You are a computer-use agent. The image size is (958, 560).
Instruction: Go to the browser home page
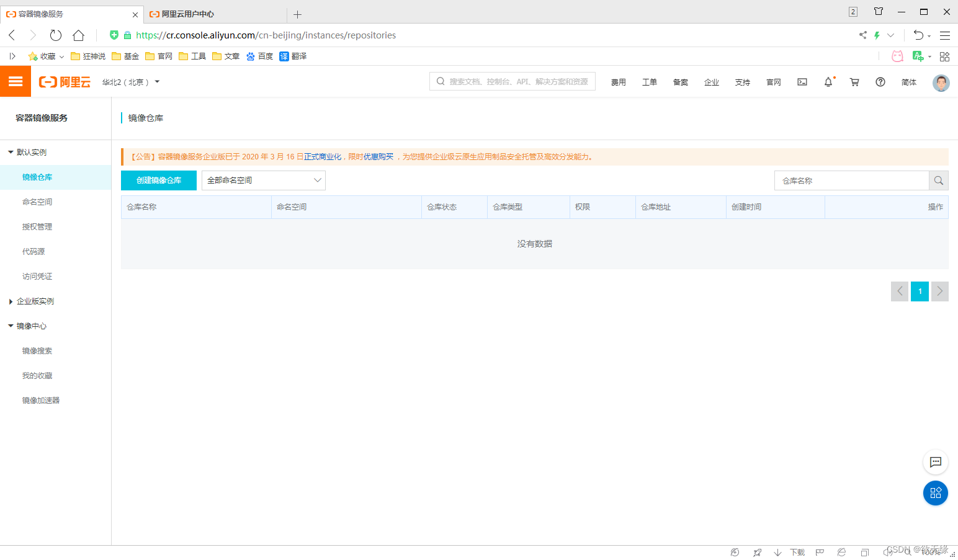[x=78, y=35]
